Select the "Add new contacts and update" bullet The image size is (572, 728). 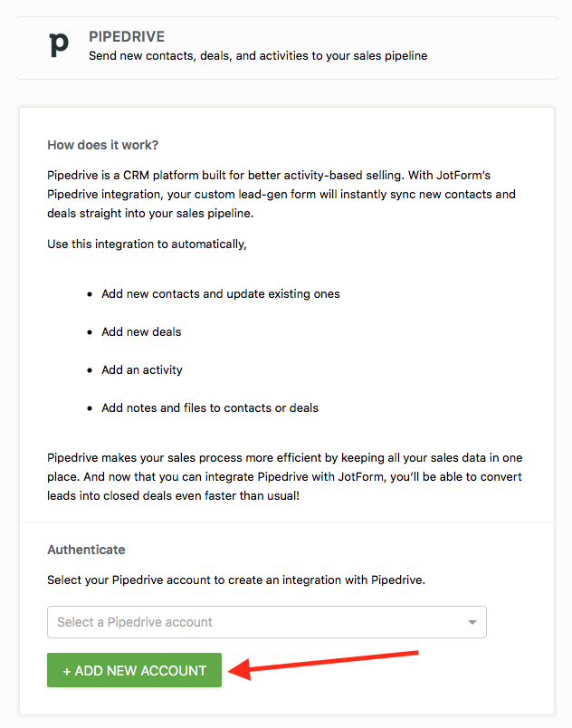tap(220, 294)
